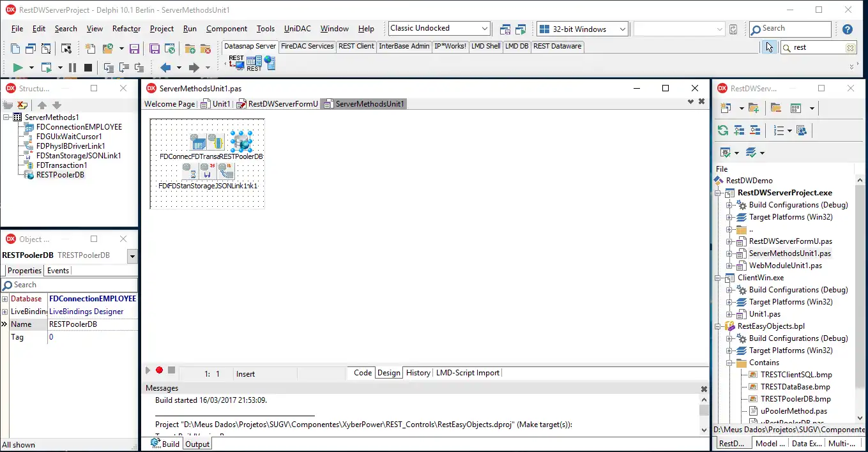This screenshot has height=452, width=868.
Task: Click the LiveBindings Designer link
Action: (x=87, y=312)
